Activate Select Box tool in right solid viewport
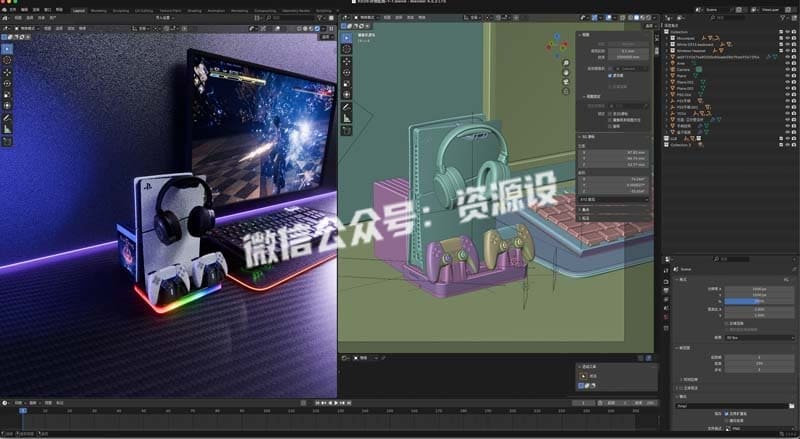The height and width of the screenshot is (439, 800). point(346,38)
